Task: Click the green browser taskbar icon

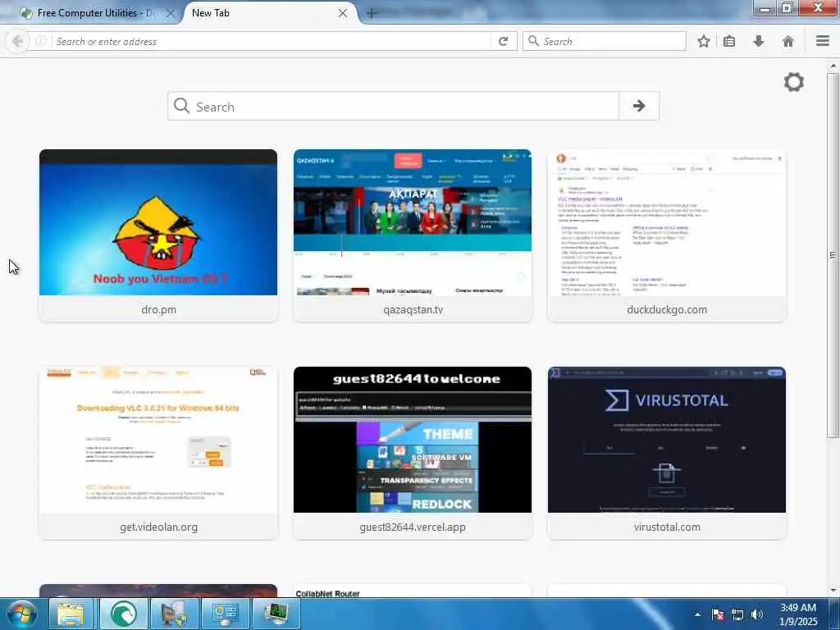Action: (123, 614)
